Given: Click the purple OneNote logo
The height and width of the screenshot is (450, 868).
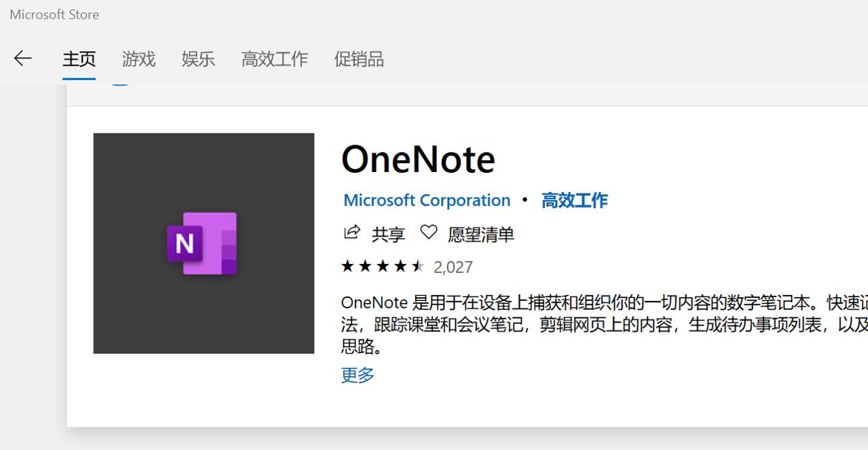Looking at the screenshot, I should [x=202, y=242].
